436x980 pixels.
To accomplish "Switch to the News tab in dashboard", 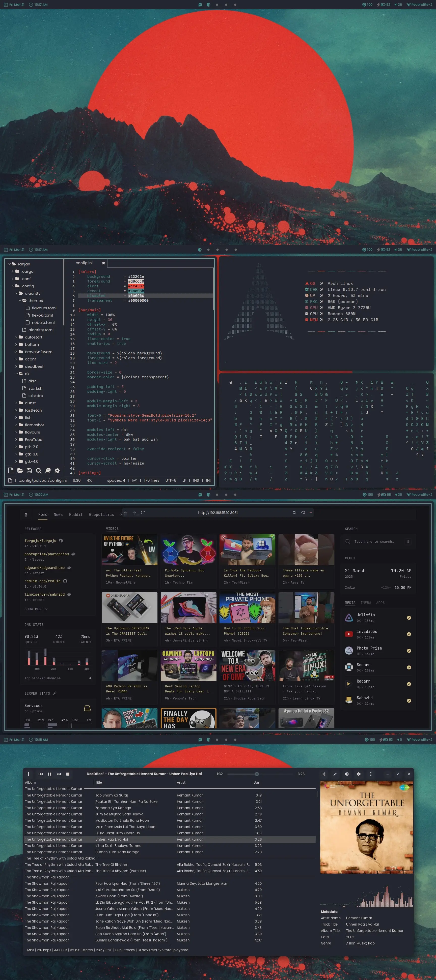I will [58, 514].
